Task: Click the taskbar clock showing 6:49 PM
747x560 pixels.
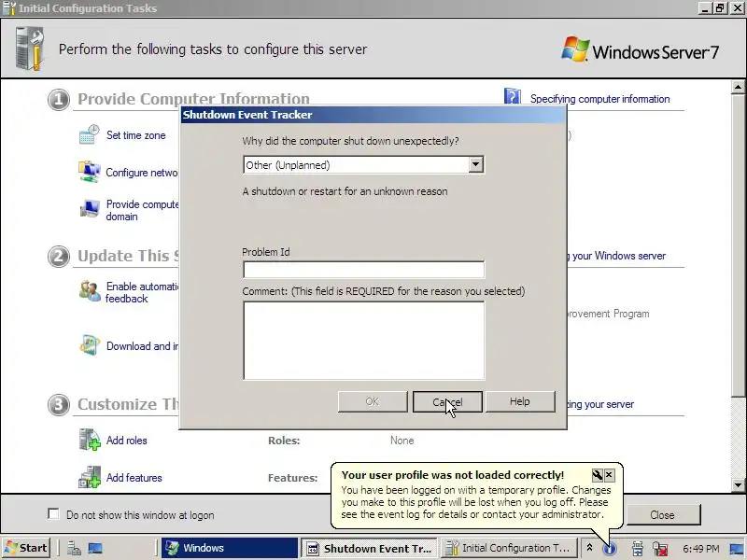Action: [701, 549]
